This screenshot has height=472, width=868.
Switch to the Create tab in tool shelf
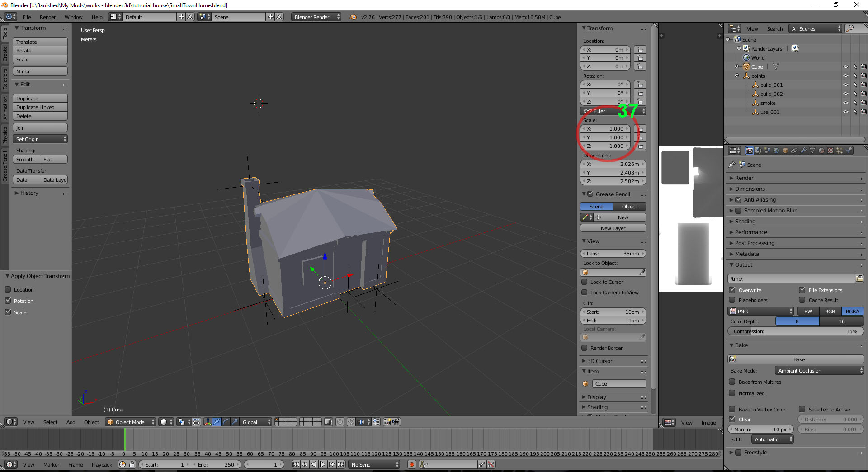5,54
